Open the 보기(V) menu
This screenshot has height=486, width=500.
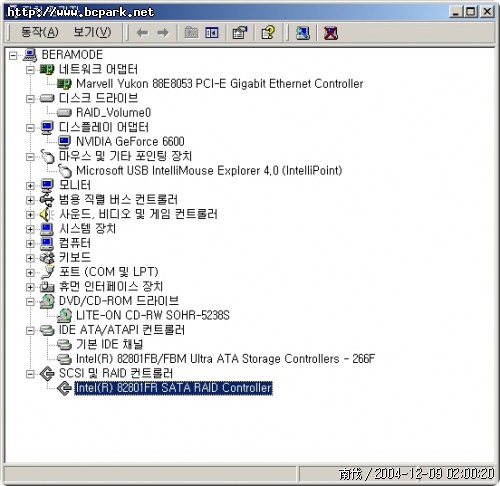tap(92, 32)
